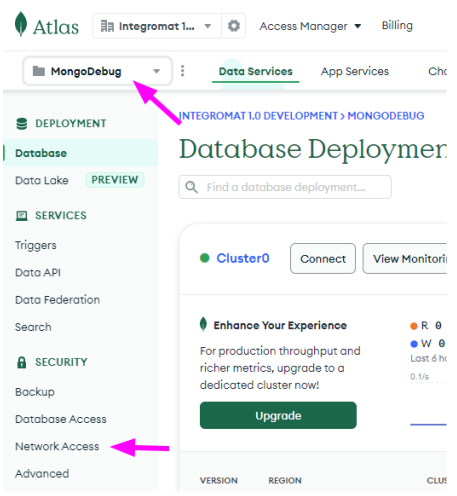
Task: Switch to the Data Services tab
Action: tap(255, 71)
